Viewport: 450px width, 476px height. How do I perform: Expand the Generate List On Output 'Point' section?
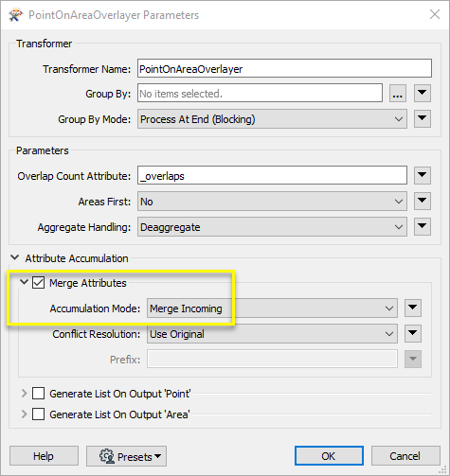24,394
